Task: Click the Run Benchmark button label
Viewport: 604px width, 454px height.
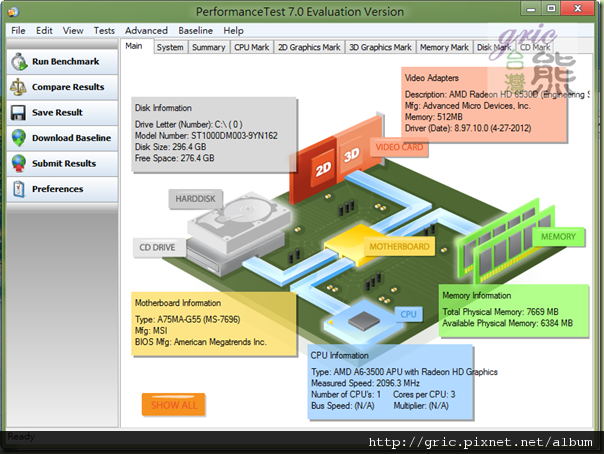Action: pos(65,62)
